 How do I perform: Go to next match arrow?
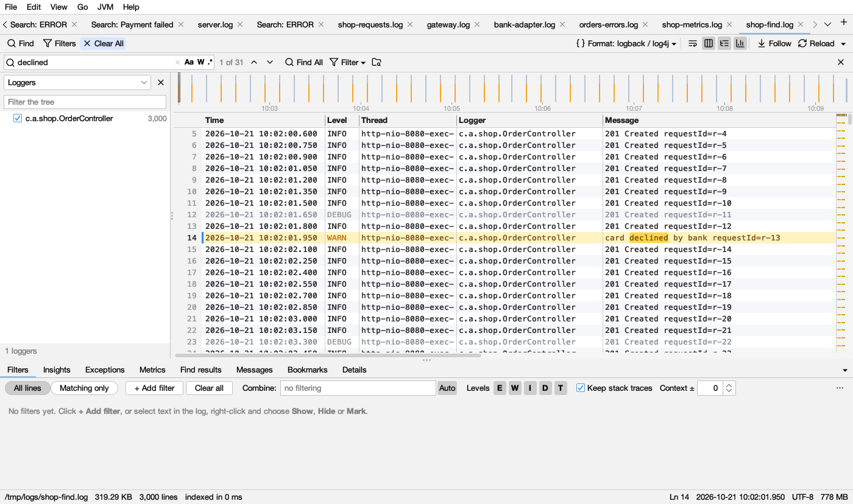[x=270, y=62]
